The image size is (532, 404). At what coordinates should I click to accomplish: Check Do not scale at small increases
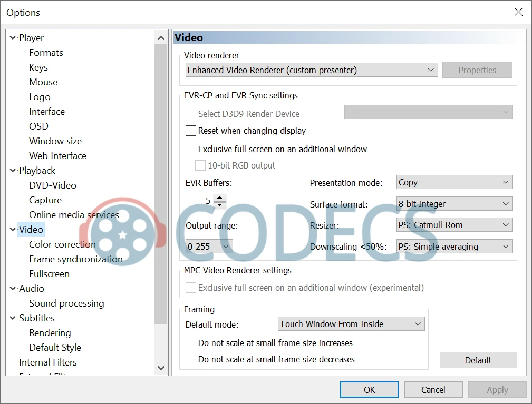pos(191,343)
